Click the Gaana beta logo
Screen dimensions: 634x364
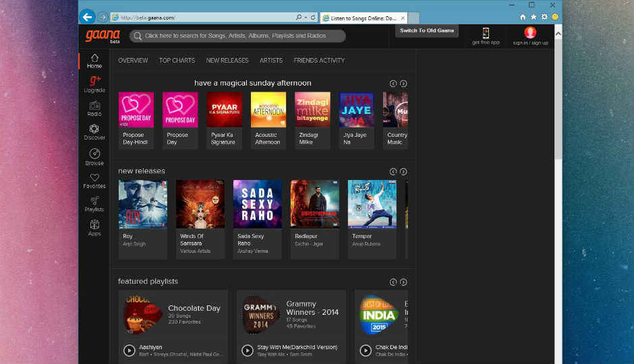(x=103, y=36)
